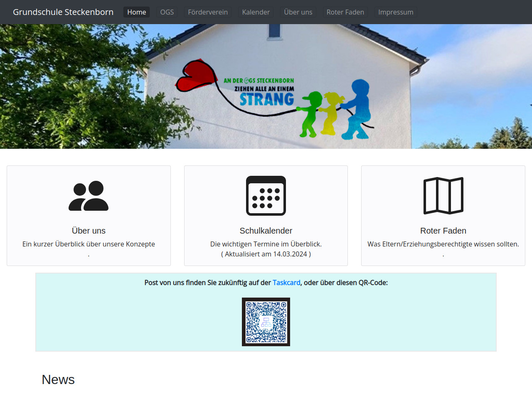Select Kalender in the navigation bar
This screenshot has width=532, height=399.
coord(256,12)
